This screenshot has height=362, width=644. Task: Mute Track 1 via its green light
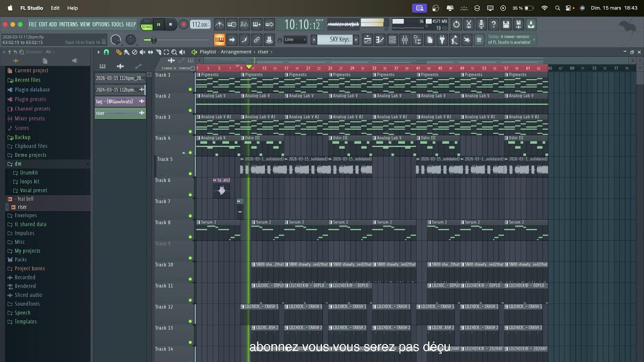[x=190, y=89]
